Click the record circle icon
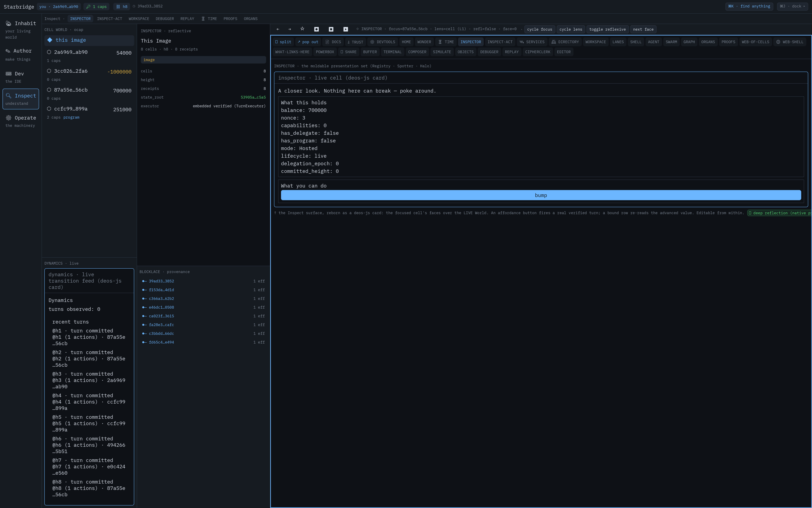Screen dimensions: 812x508 [x=316, y=29]
